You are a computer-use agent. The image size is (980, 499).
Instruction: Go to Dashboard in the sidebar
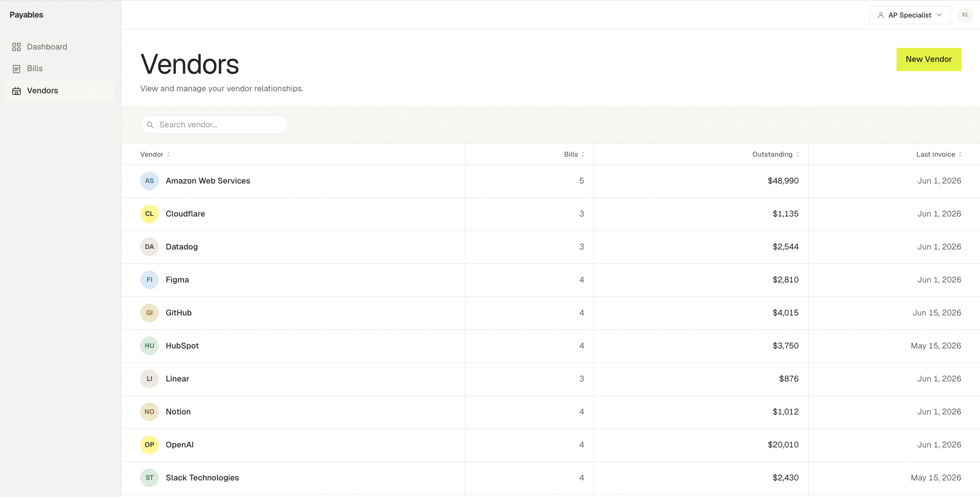tap(60, 47)
